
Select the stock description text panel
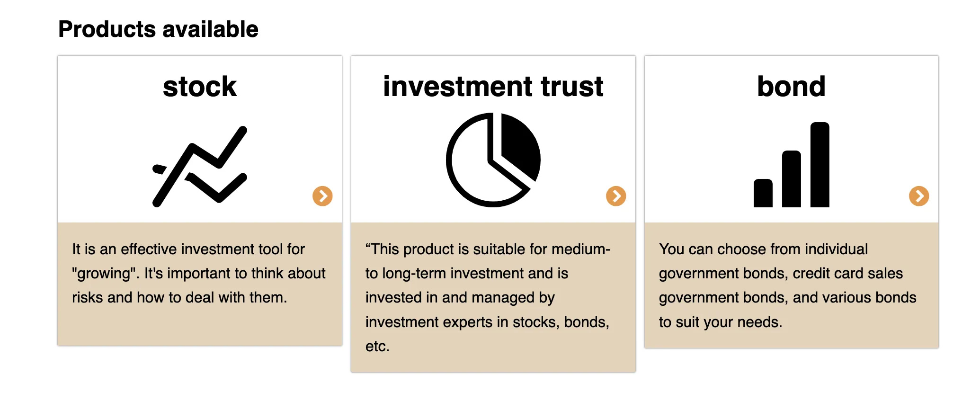(x=200, y=284)
